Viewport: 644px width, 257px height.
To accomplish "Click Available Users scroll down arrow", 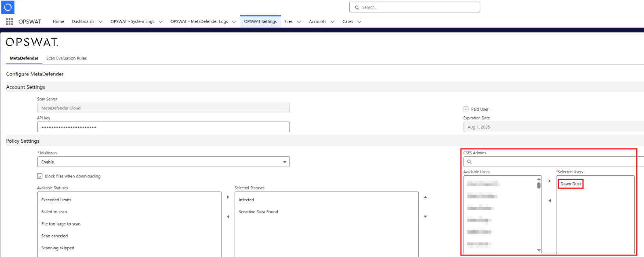I will (x=539, y=251).
